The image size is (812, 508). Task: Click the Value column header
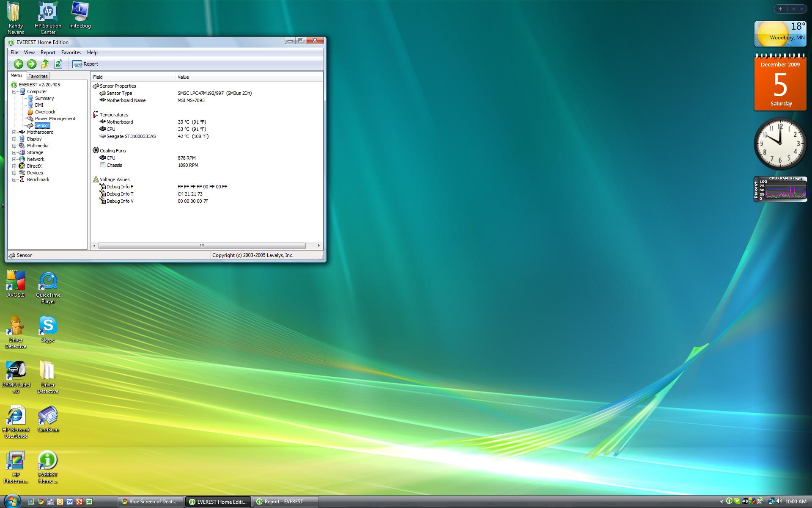(x=249, y=77)
